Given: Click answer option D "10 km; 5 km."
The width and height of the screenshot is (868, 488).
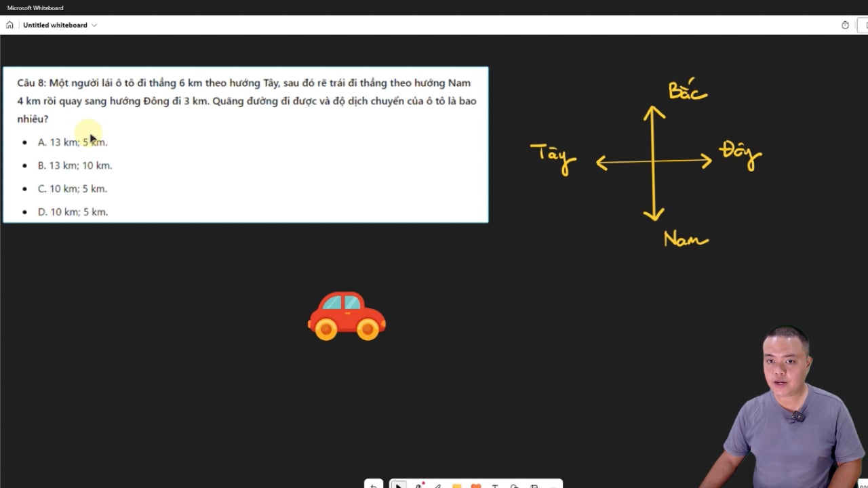Looking at the screenshot, I should tap(73, 212).
